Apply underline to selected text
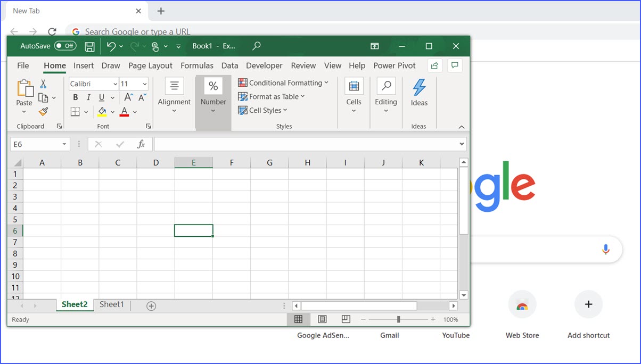641x364 pixels. 101,97
